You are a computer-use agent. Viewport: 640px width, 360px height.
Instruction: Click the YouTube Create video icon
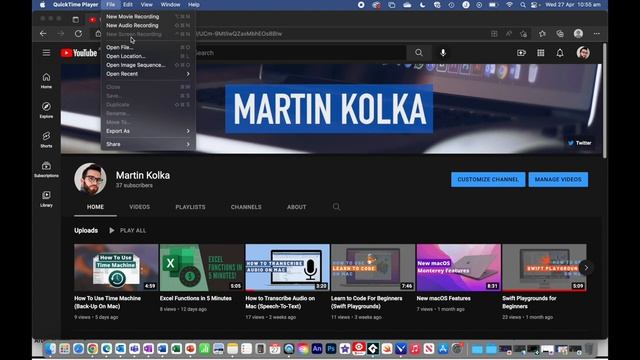521,53
